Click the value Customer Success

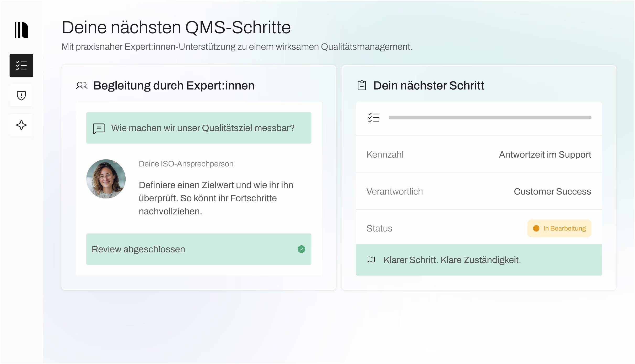click(552, 191)
